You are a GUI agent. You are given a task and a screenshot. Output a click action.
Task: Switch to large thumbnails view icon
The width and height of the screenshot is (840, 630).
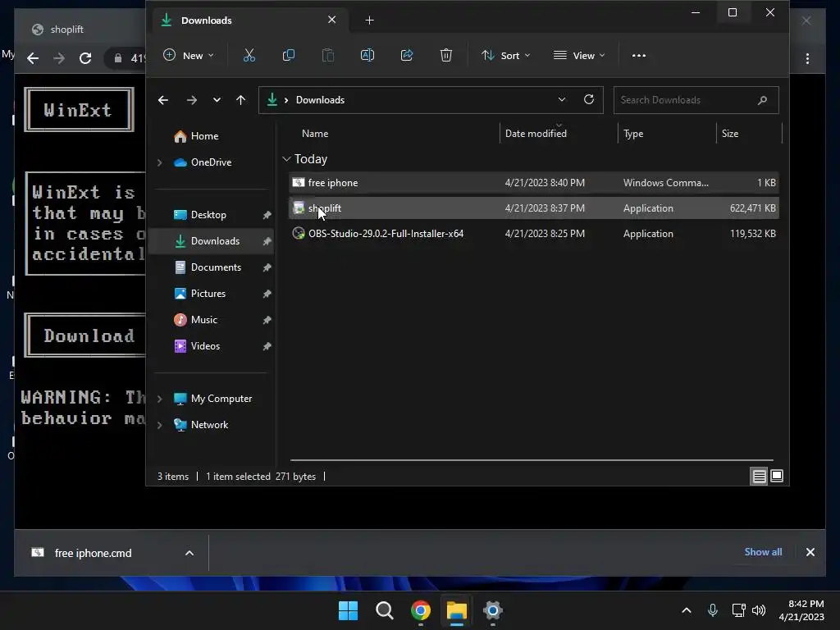click(777, 476)
